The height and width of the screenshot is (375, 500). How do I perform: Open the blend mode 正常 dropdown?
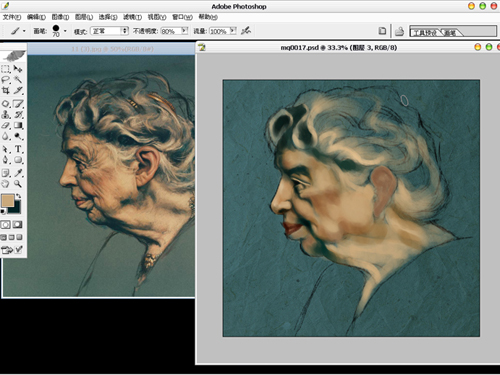pyautogui.click(x=110, y=31)
